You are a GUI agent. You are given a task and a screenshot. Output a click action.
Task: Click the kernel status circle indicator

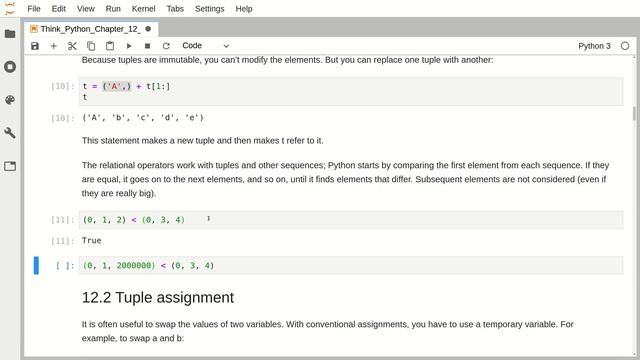[x=625, y=46]
